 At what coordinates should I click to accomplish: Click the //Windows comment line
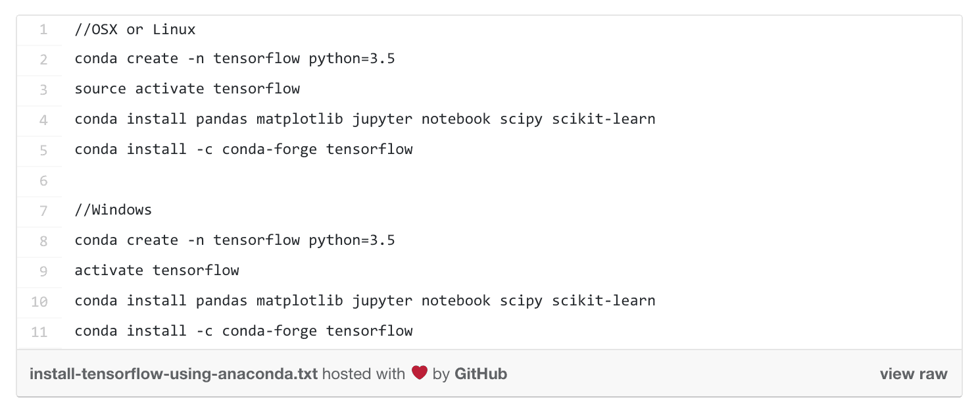pyautogui.click(x=113, y=210)
